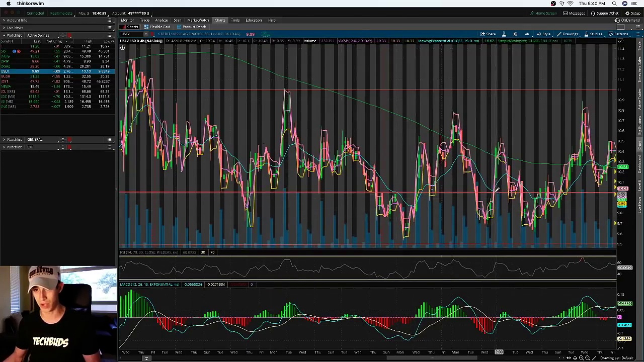Viewport: 644px width, 362px height.
Task: Open chart settings gear icon
Action: pos(515,34)
